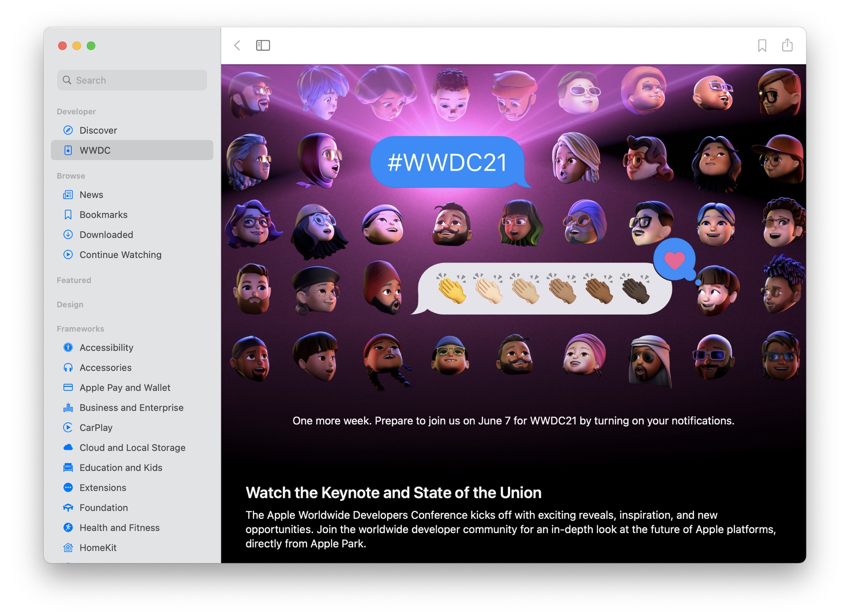Bookmark this page with the toolbar bookmark icon
The height and width of the screenshot is (616, 850).
tap(762, 45)
